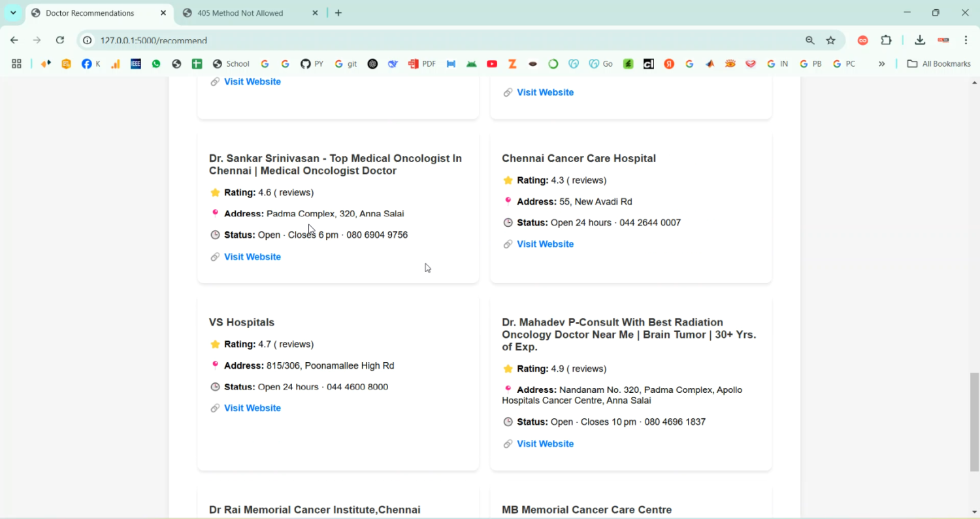The width and height of the screenshot is (980, 519).
Task: Visit website for Chennai Cancer Care Hospital
Action: pos(545,244)
